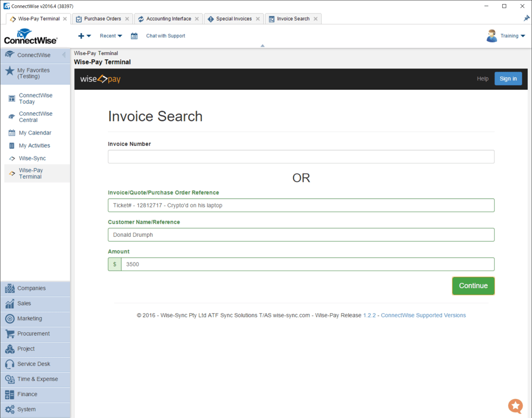Click the Training user avatar icon

491,36
